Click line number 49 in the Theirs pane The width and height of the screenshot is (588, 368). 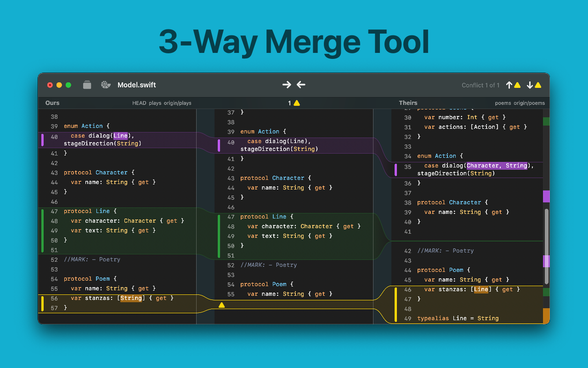point(407,318)
